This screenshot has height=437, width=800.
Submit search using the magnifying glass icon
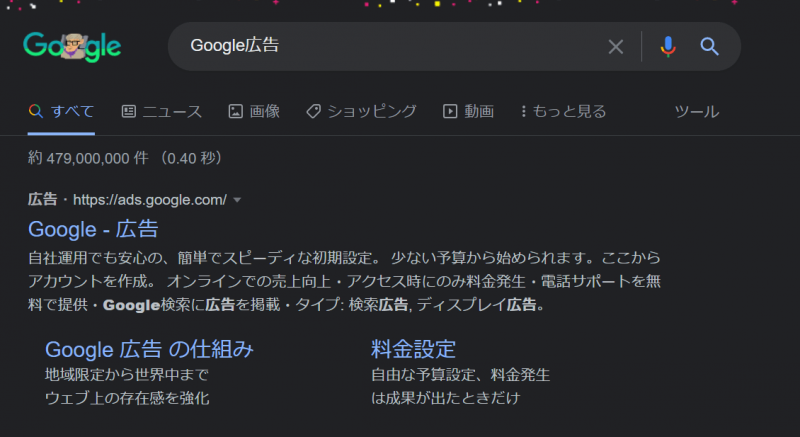click(x=709, y=46)
